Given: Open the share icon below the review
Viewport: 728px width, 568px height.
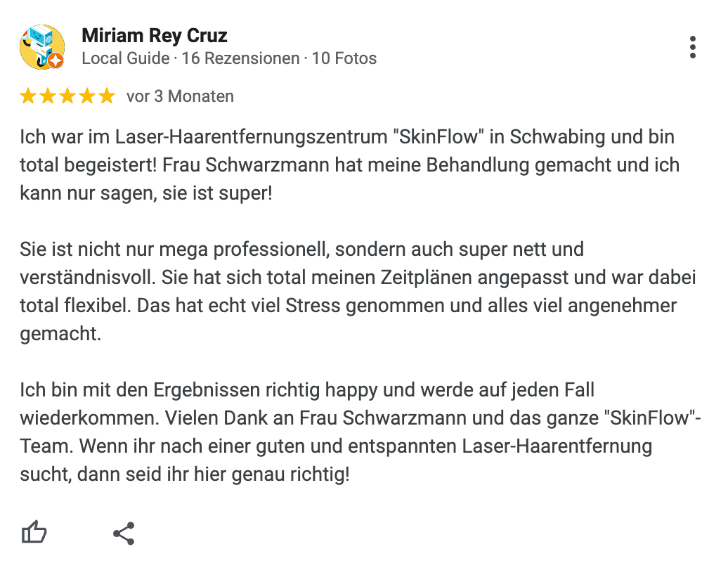Looking at the screenshot, I should pos(124,532).
